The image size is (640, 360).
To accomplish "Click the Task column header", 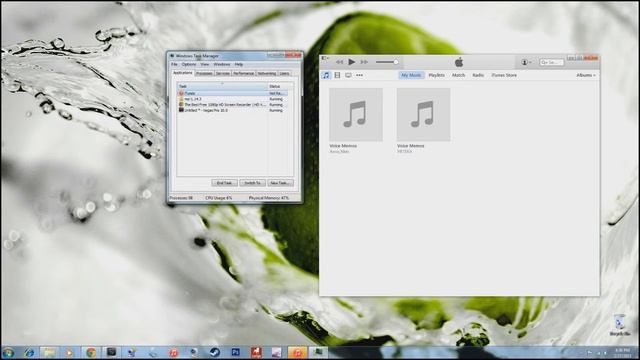I will coord(222,86).
